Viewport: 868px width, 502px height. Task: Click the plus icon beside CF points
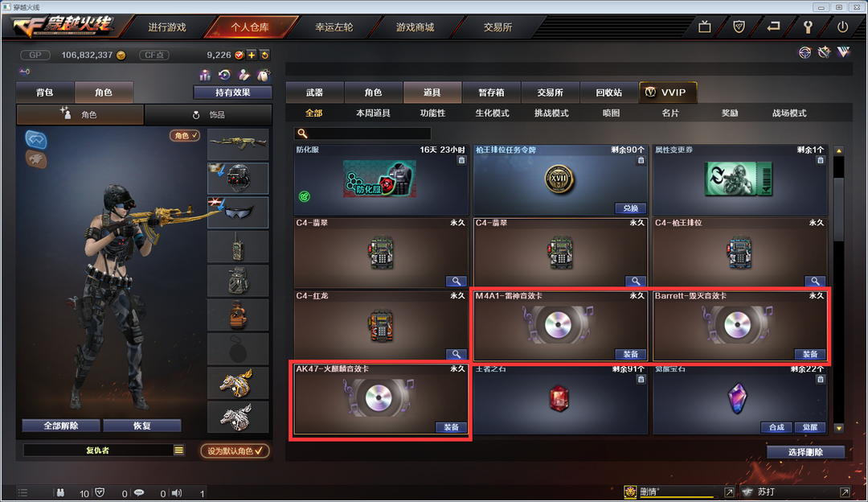click(x=252, y=55)
